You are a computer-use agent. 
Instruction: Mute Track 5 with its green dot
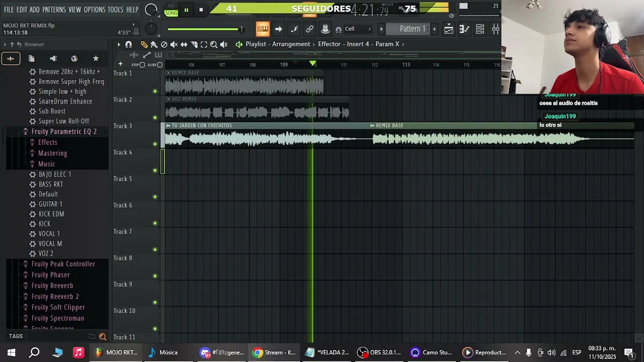[x=155, y=197]
